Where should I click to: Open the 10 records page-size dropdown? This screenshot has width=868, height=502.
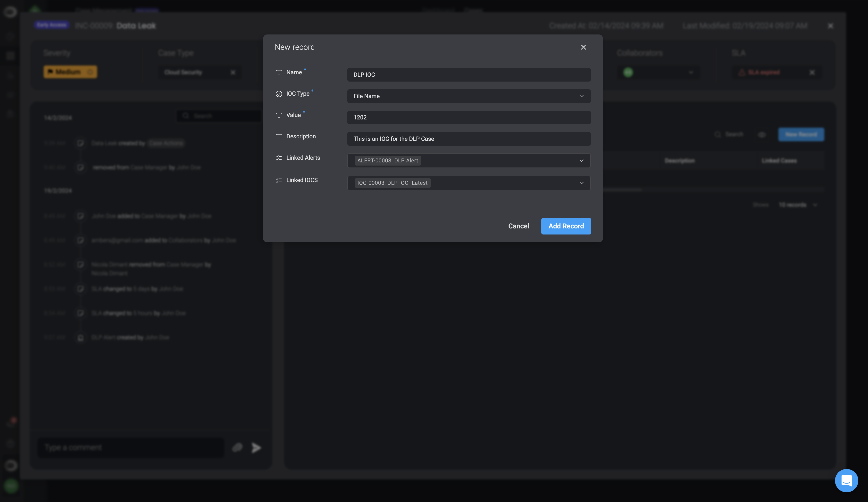click(798, 205)
